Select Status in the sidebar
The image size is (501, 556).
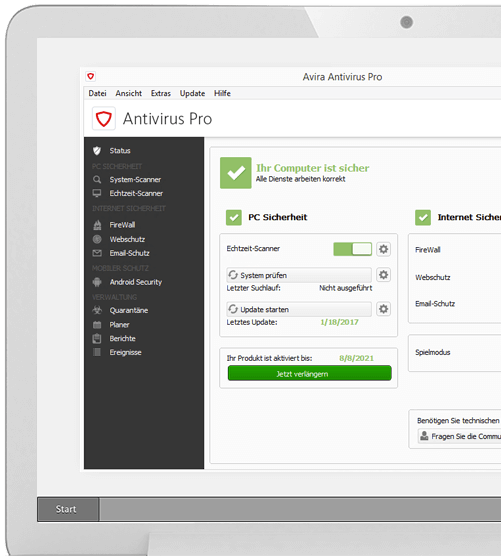(120, 151)
